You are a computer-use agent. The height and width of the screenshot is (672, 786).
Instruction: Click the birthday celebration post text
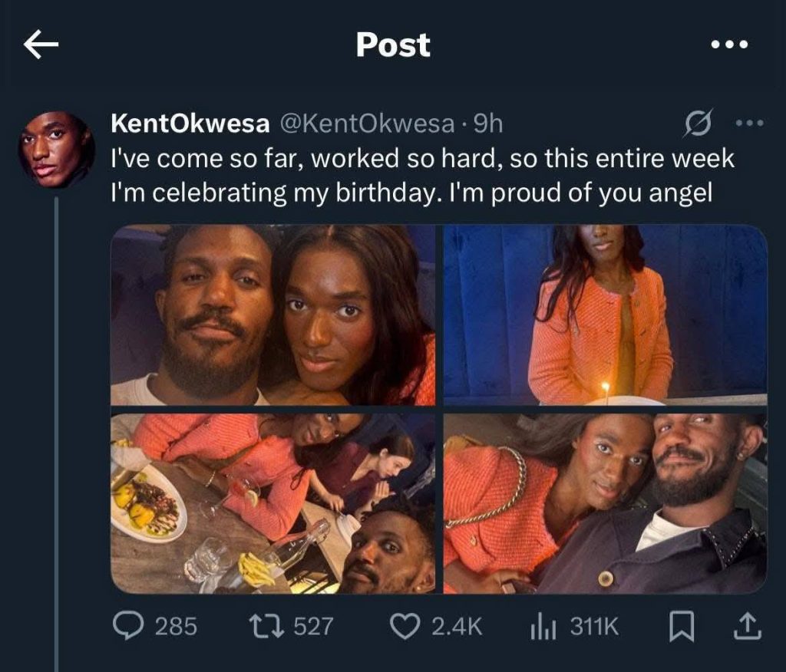point(422,176)
